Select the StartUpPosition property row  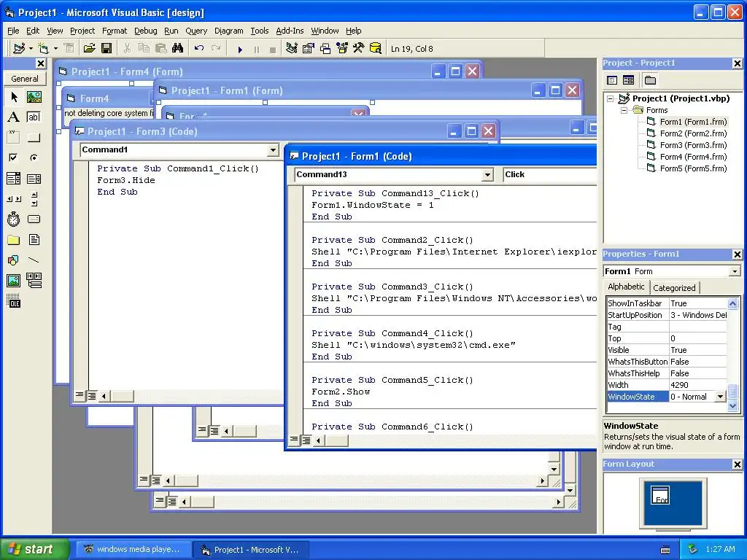[x=667, y=315]
